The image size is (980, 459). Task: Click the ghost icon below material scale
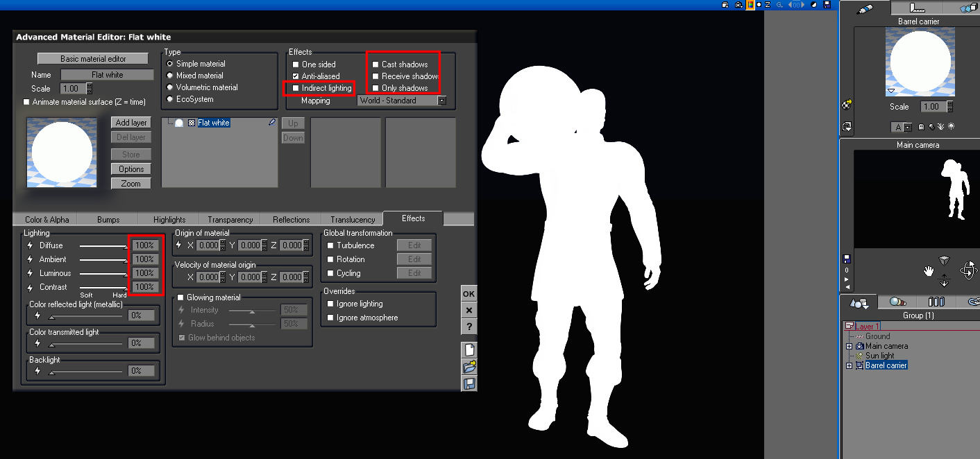[x=921, y=127]
